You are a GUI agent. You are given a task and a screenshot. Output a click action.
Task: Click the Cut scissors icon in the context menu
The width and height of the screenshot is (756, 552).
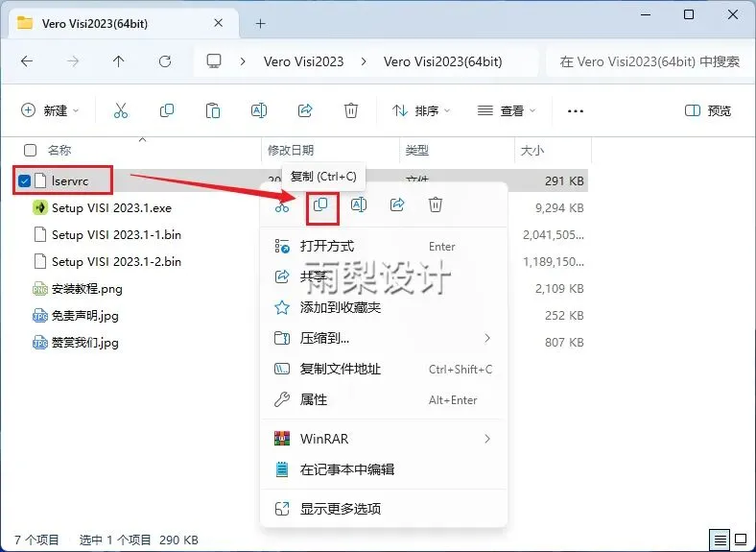click(x=282, y=205)
